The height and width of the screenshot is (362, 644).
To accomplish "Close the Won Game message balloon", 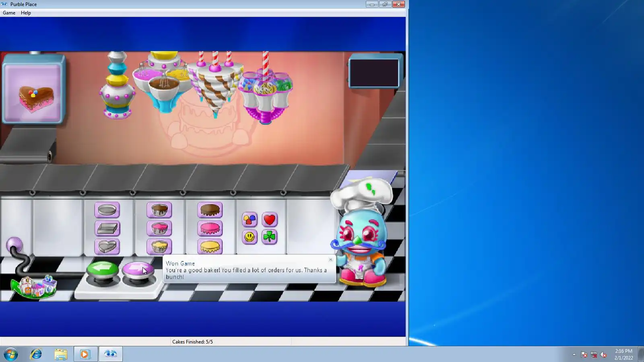I will coord(331,259).
